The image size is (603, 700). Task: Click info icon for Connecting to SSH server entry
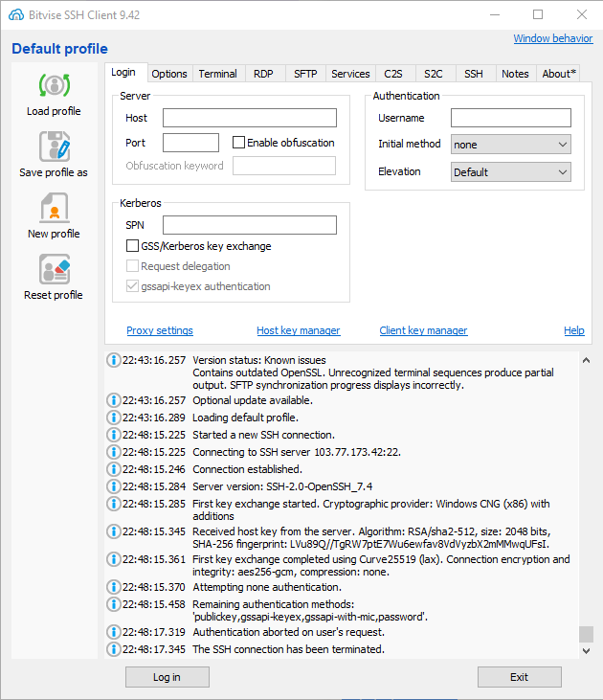tap(113, 452)
